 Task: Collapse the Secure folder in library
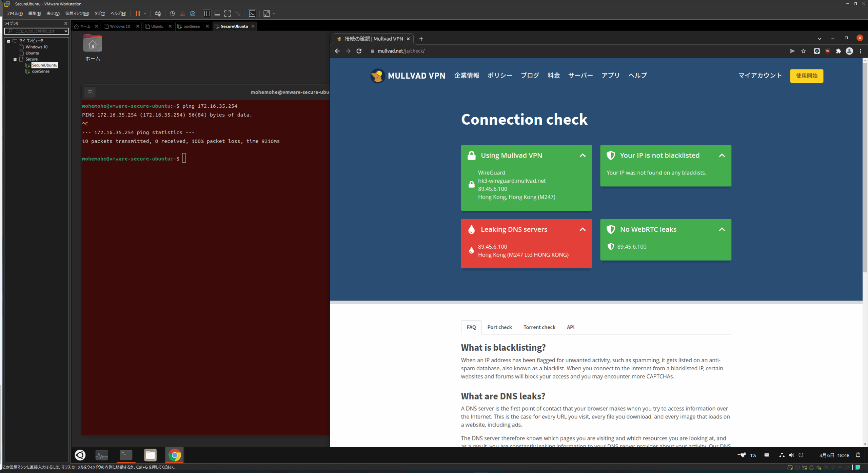click(15, 59)
